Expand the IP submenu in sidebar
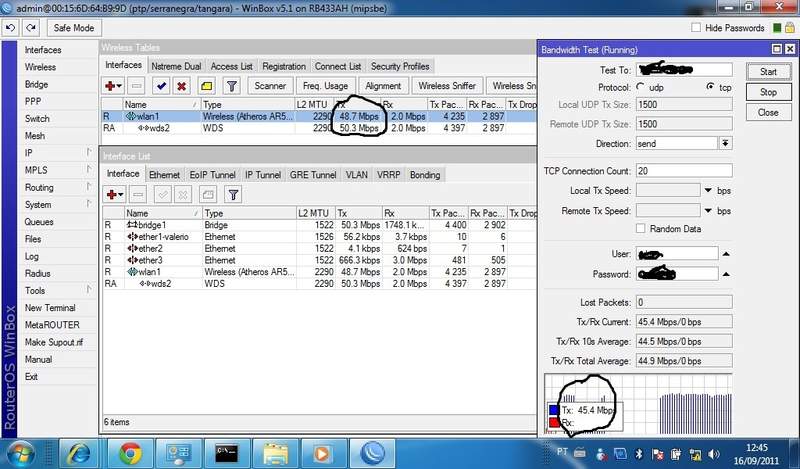 [x=89, y=152]
